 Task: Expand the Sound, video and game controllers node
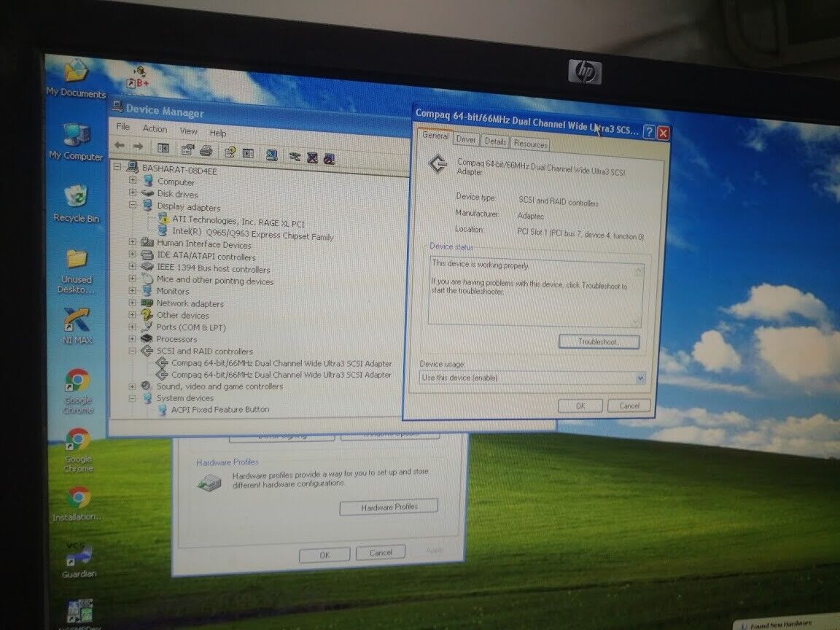tap(132, 386)
